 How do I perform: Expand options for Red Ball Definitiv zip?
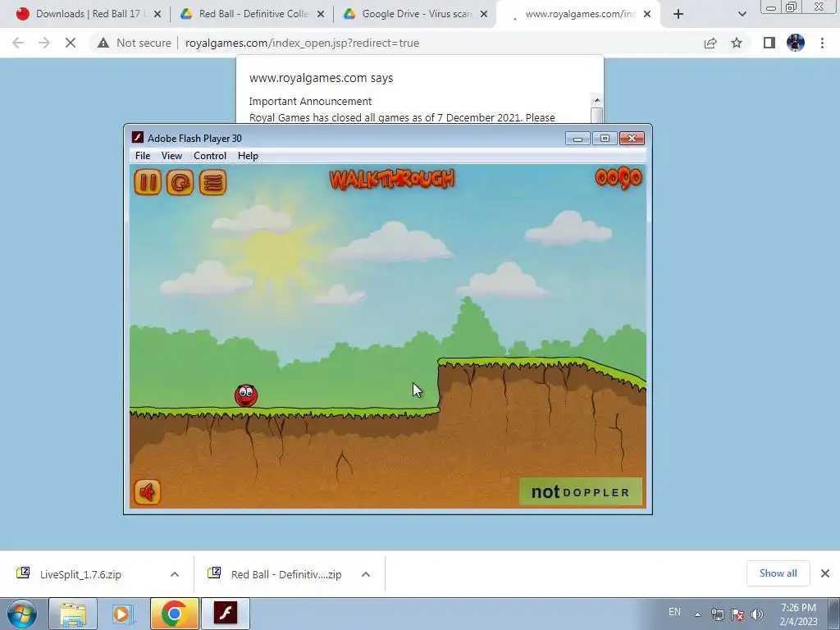pos(366,574)
